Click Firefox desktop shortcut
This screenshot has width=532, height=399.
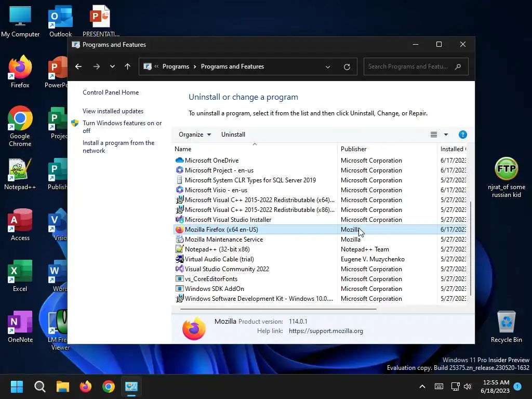[20, 72]
